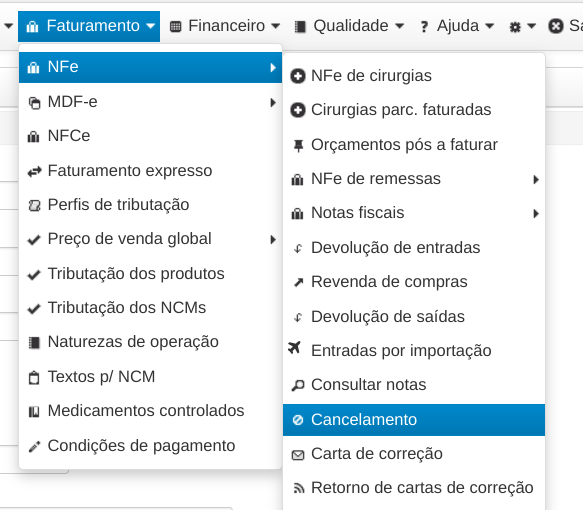Expand the Notas fiscais submenu arrow
Image resolution: width=583 pixels, height=510 pixels.
click(x=536, y=214)
